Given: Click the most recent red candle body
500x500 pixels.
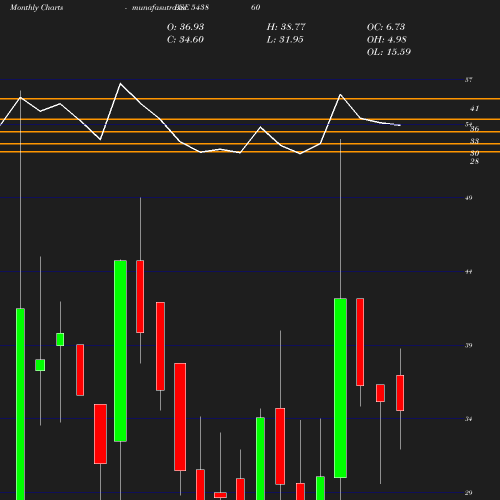Looking at the screenshot, I should coord(400,393).
